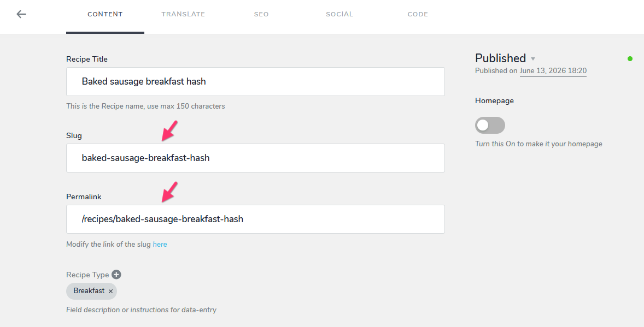Image resolution: width=644 pixels, height=327 pixels.
Task: Go to the CODE tab
Action: coord(418,14)
